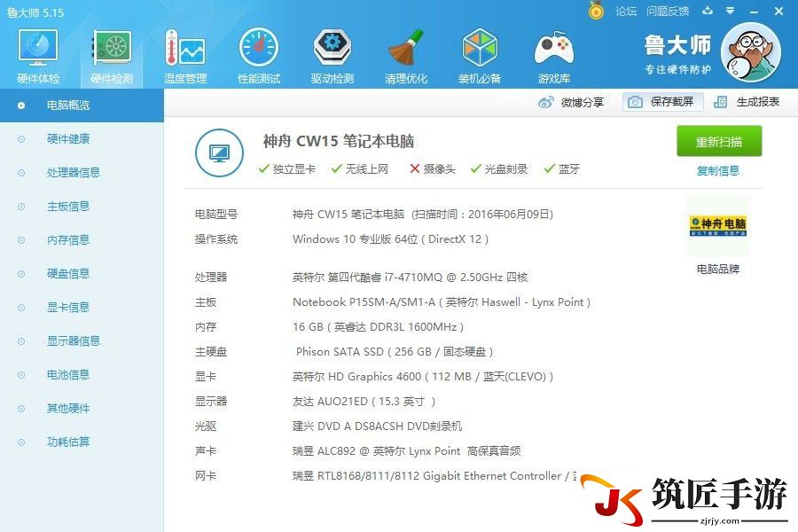
Task: Click the 蓝牙 feature indicator
Action: 562,169
